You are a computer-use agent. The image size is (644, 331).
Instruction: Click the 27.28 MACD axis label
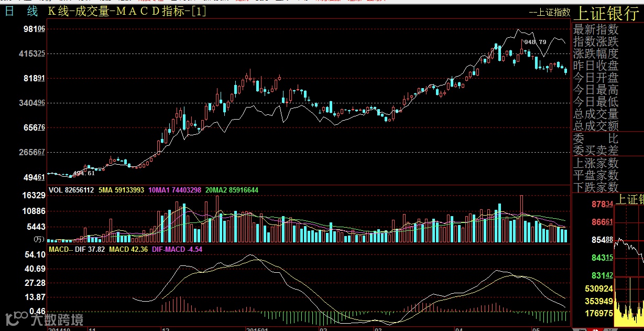34,283
